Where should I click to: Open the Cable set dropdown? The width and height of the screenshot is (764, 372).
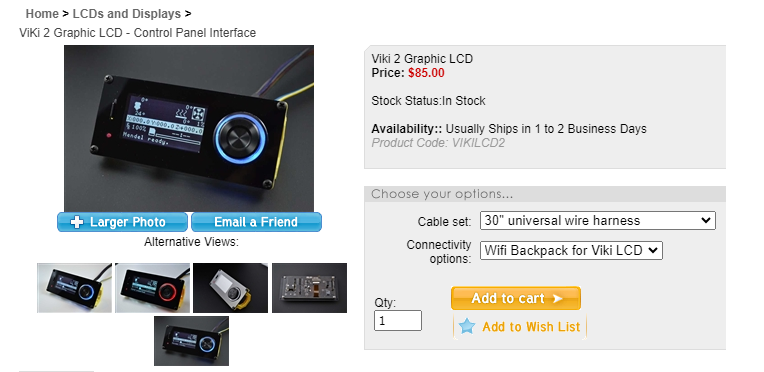(x=597, y=220)
